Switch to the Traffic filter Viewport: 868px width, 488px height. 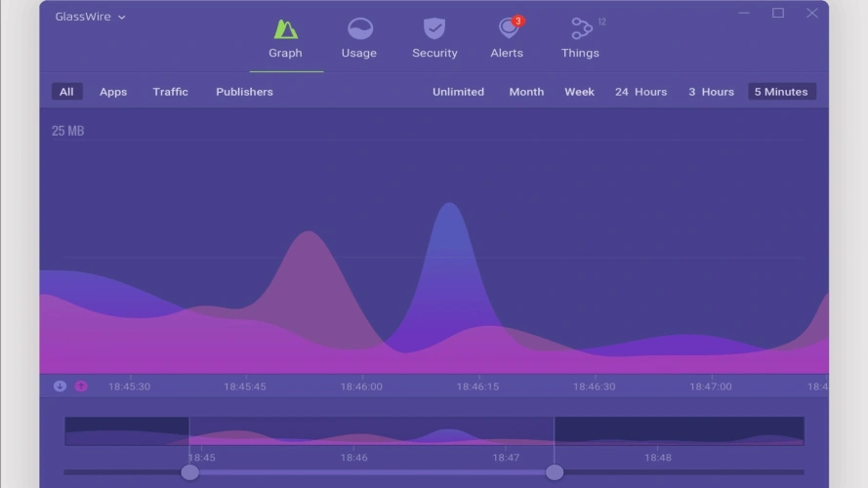pyautogui.click(x=170, y=92)
